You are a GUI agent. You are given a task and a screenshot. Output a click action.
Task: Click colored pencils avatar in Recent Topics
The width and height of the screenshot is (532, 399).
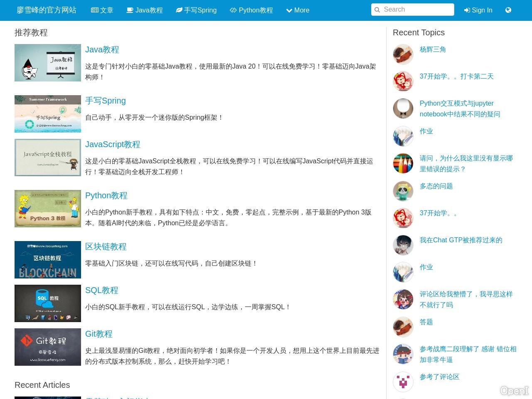403,163
